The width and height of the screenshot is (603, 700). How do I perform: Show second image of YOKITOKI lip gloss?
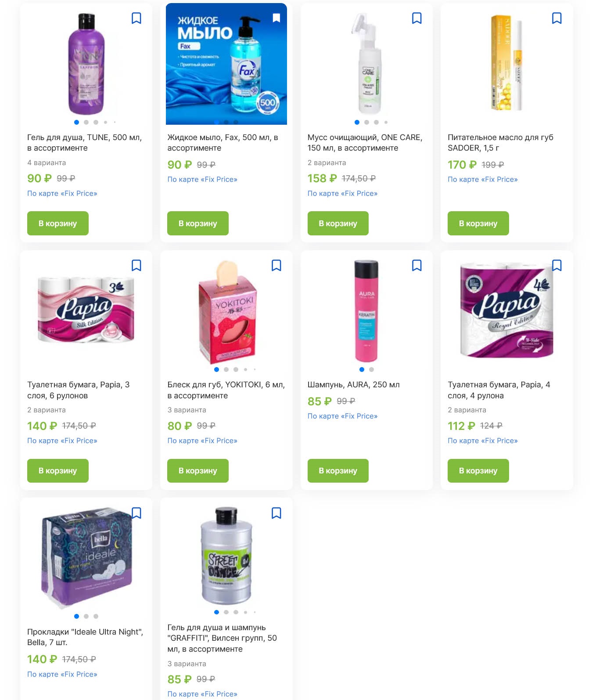tap(226, 369)
